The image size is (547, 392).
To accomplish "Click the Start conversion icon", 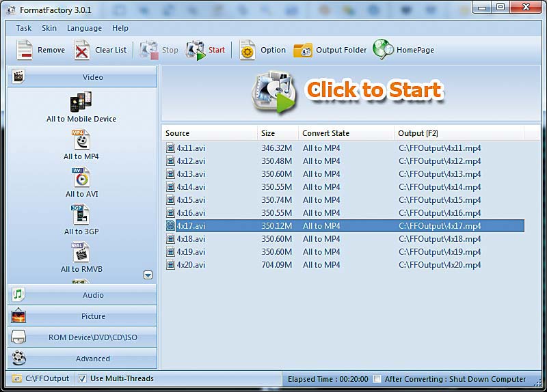I will [x=196, y=50].
